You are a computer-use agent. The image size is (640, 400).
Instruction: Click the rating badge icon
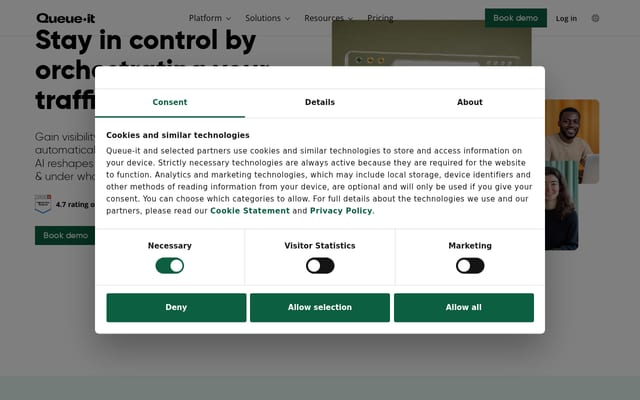pyautogui.click(x=43, y=204)
